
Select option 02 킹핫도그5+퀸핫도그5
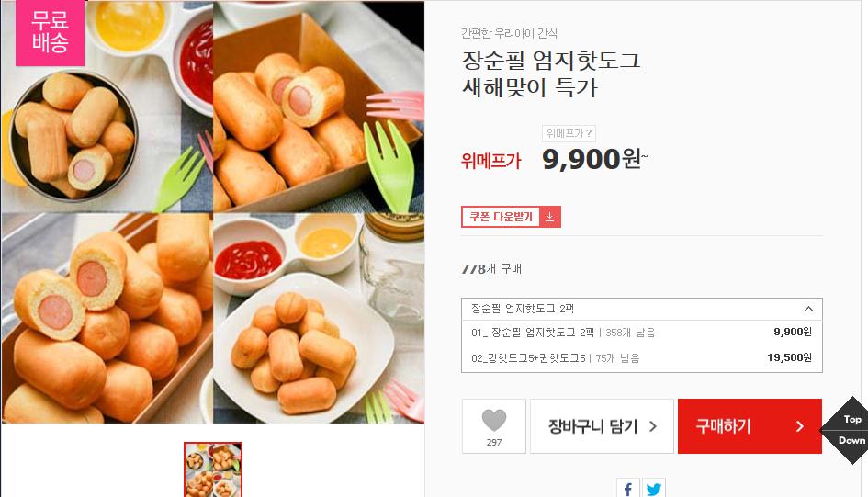[x=642, y=357]
